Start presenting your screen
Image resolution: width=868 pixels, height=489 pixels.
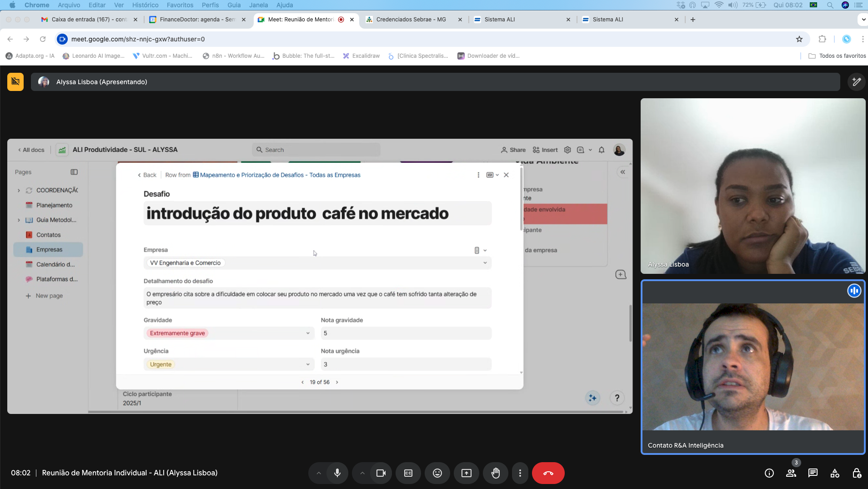click(467, 473)
